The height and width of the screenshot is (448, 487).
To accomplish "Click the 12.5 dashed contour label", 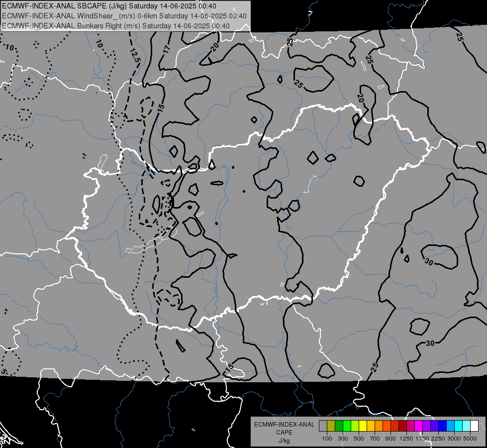I will (x=136, y=56).
